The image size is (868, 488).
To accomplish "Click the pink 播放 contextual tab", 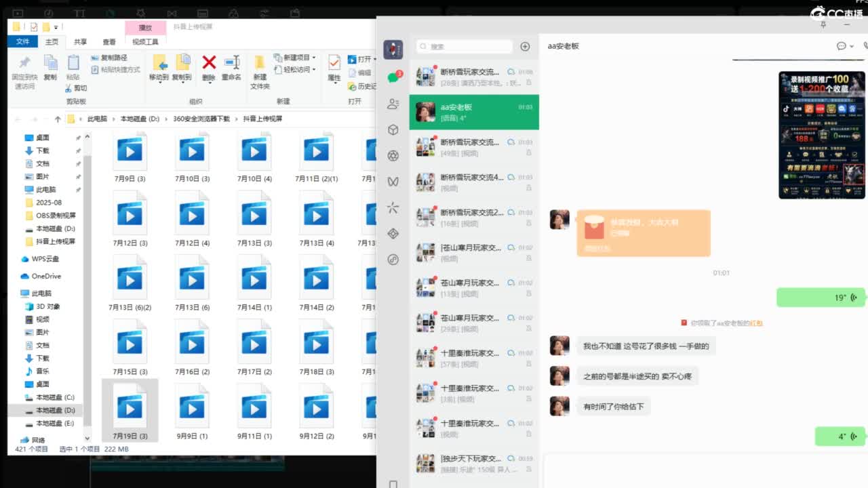I will (x=145, y=28).
